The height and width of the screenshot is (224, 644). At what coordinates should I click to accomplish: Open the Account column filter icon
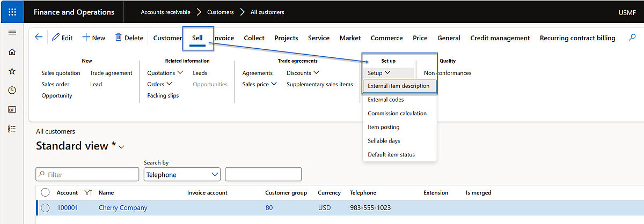point(89,192)
